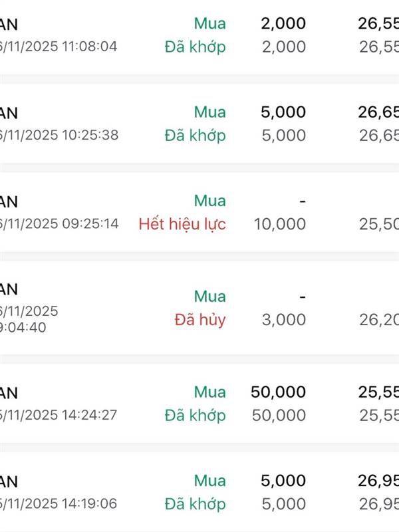Click the 26,95 price in the last order

(378, 481)
